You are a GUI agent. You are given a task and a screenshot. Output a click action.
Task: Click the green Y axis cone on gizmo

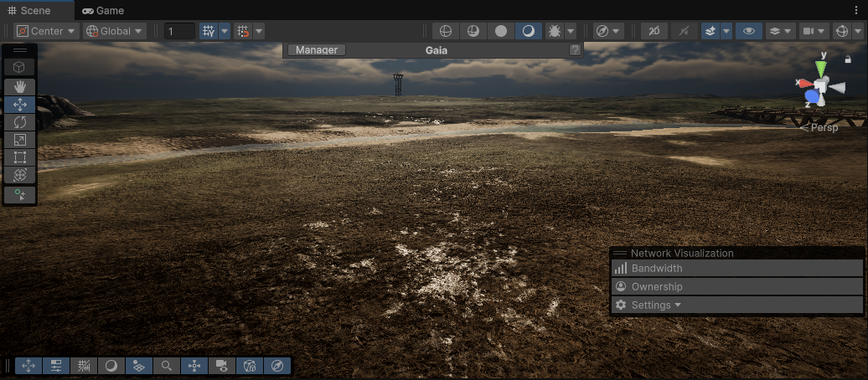pyautogui.click(x=822, y=69)
